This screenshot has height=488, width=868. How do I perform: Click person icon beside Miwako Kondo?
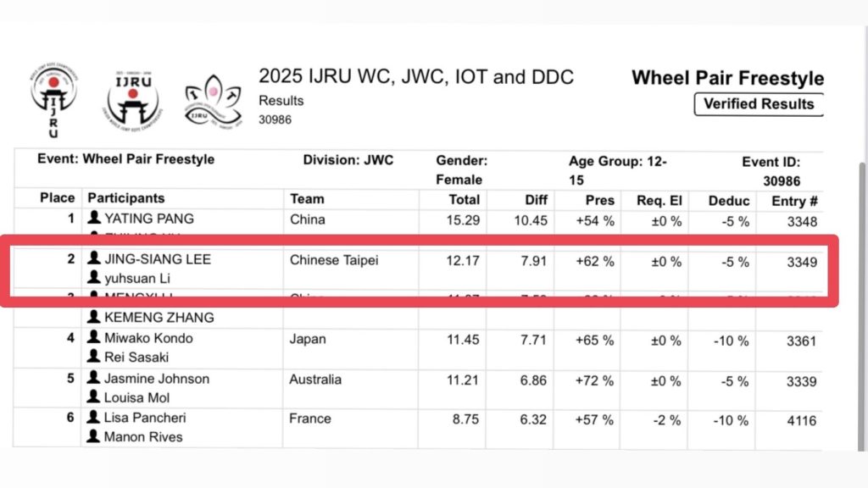pos(94,338)
